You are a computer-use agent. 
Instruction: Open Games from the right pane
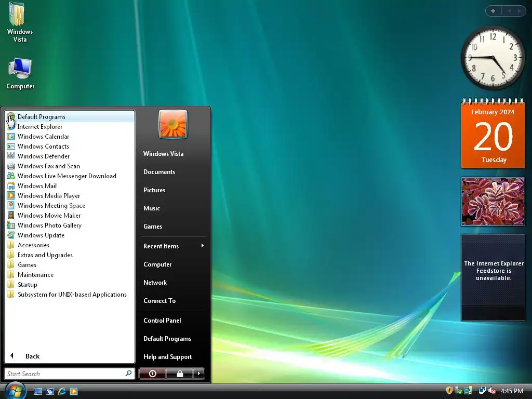coord(153,227)
